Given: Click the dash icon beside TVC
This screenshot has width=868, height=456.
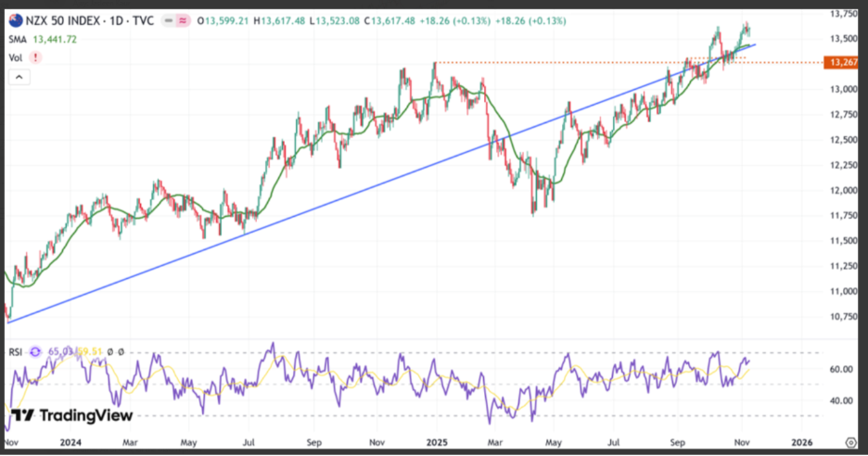Looking at the screenshot, I should point(169,21).
